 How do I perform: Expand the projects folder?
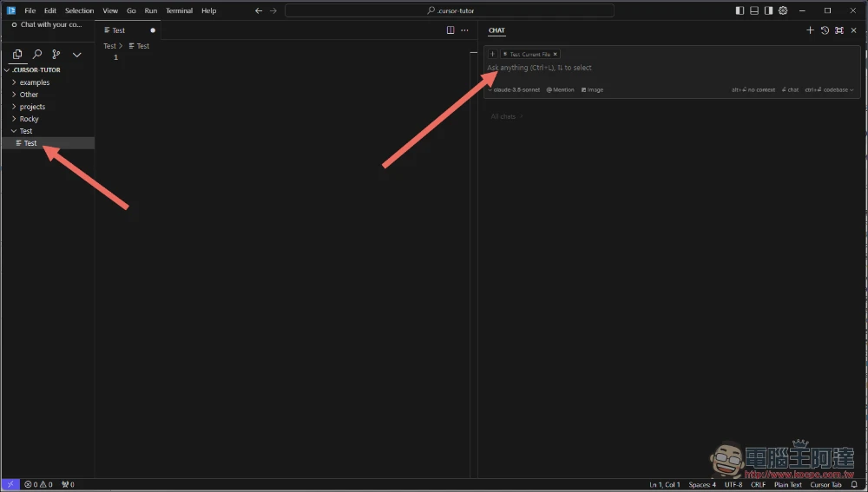tap(48, 106)
